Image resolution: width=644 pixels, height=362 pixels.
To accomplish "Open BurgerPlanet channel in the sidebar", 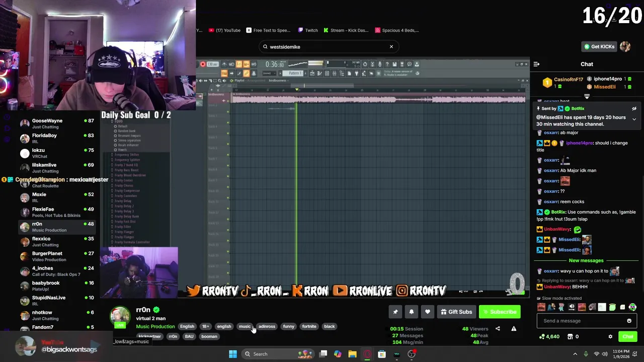I will coord(57,256).
